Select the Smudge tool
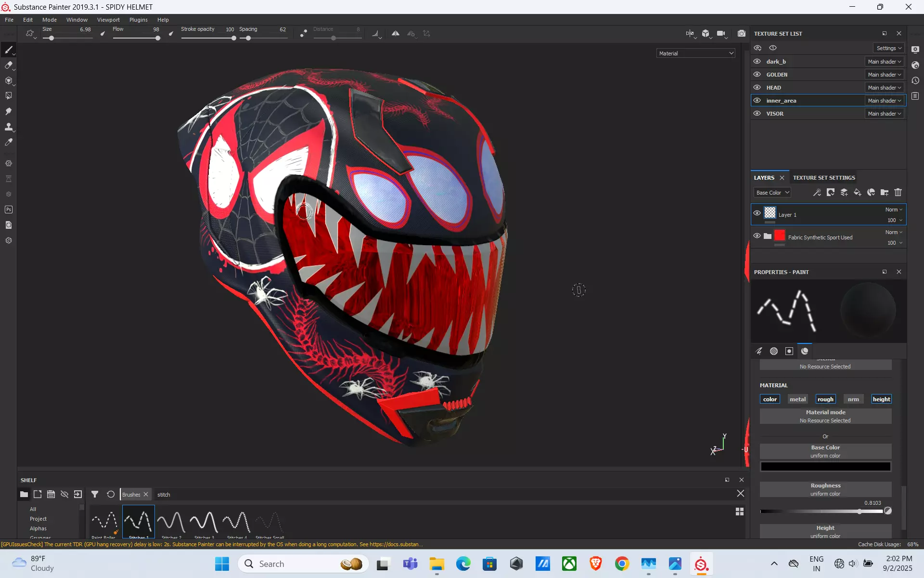This screenshot has width=924, height=578. (9, 111)
